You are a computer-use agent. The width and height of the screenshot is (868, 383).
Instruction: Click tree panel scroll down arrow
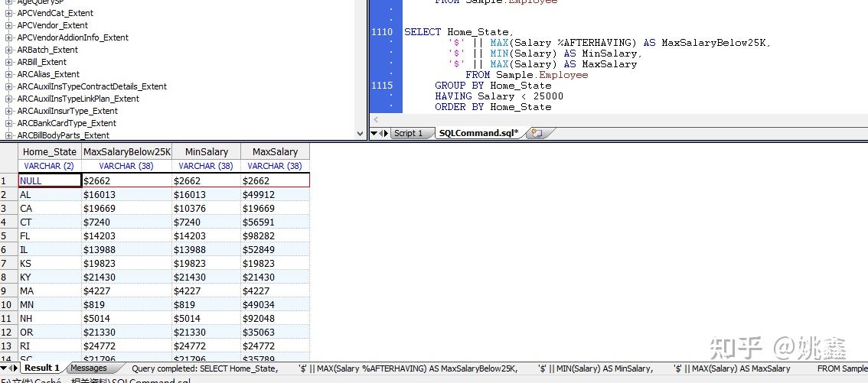coord(361,133)
